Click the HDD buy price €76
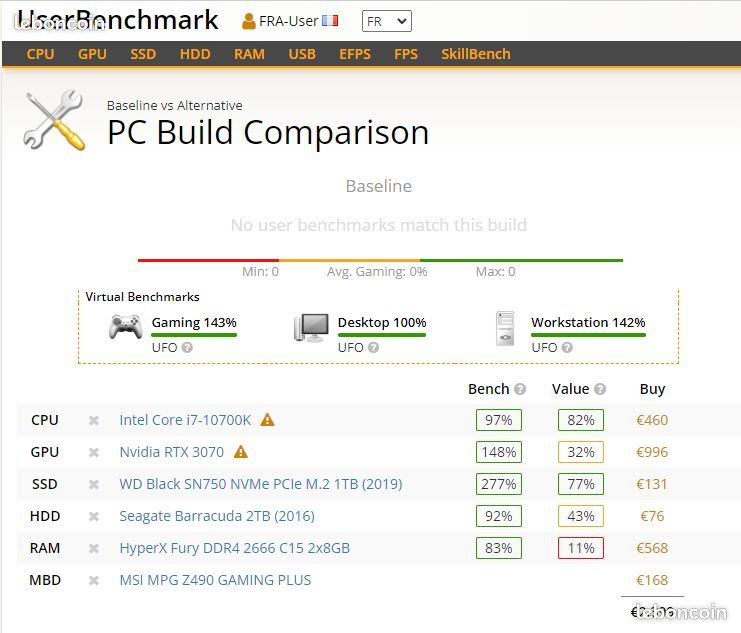 coord(652,516)
